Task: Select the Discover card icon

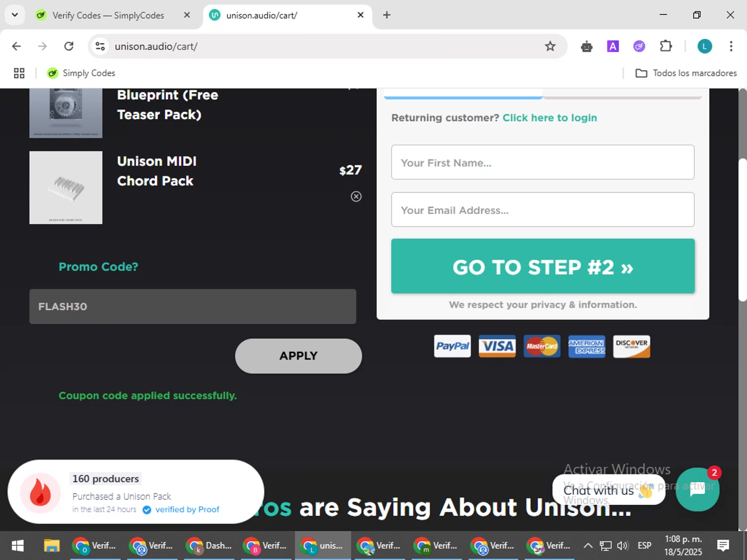Action: 631,346
